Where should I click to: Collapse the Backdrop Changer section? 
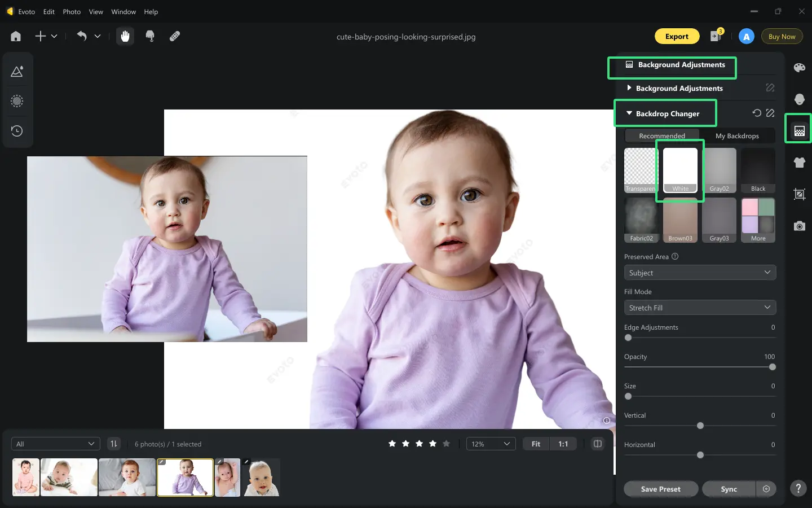point(629,113)
